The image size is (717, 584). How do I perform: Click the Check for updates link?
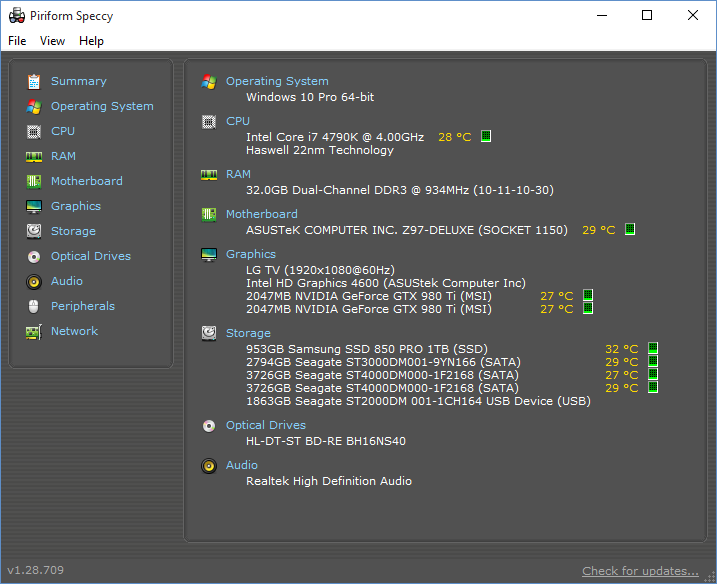(x=640, y=571)
